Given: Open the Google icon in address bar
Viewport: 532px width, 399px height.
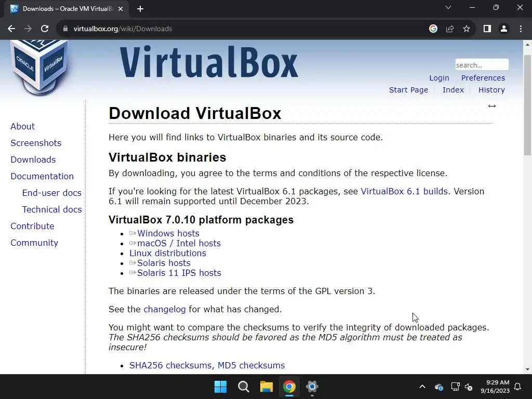Looking at the screenshot, I should click(433, 29).
